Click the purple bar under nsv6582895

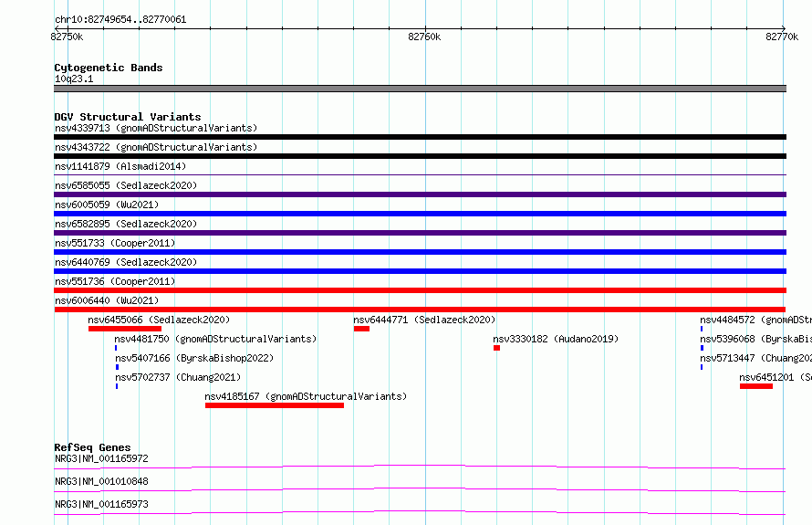[420, 233]
